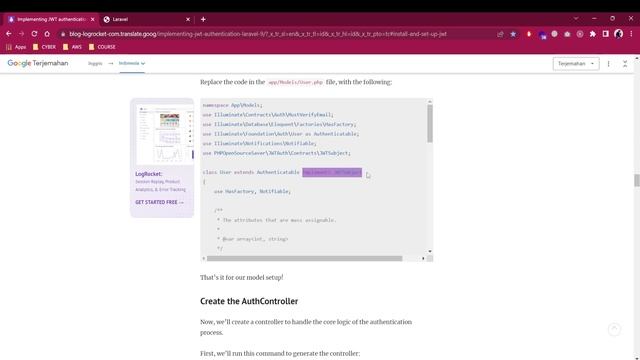Image resolution: width=640 pixels, height=360 pixels.
Task: Expand the Indonesia target language dropdown
Action: (x=132, y=63)
